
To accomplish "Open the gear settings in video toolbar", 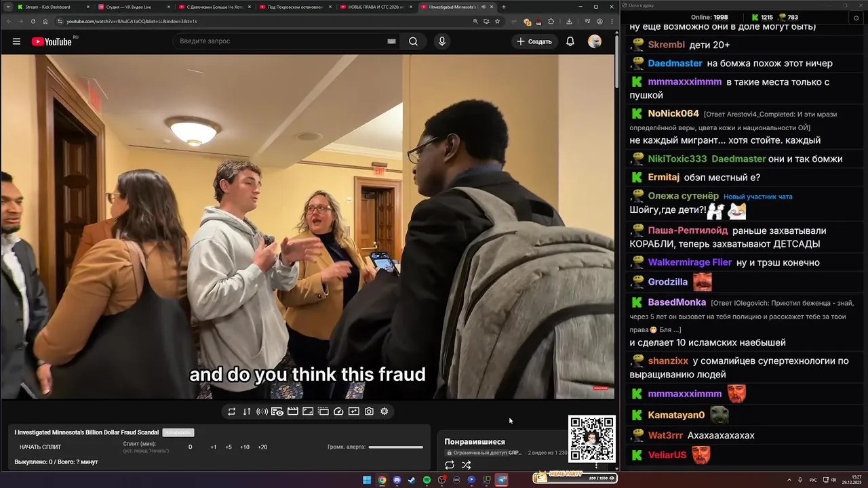I will point(384,411).
